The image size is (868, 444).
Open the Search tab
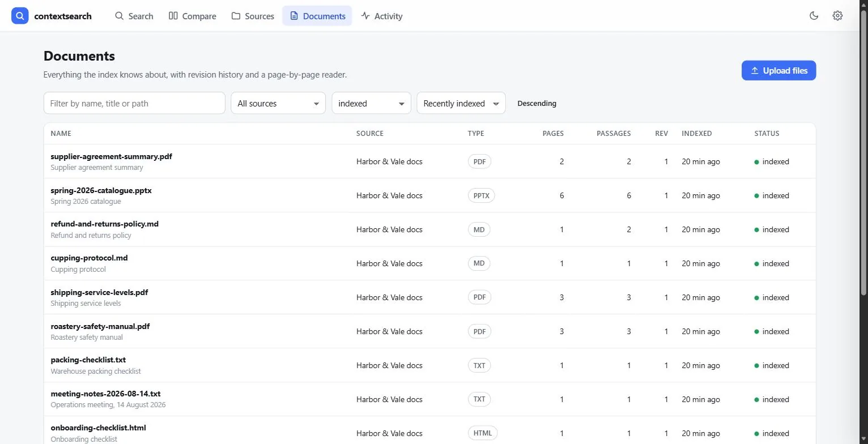click(x=134, y=16)
